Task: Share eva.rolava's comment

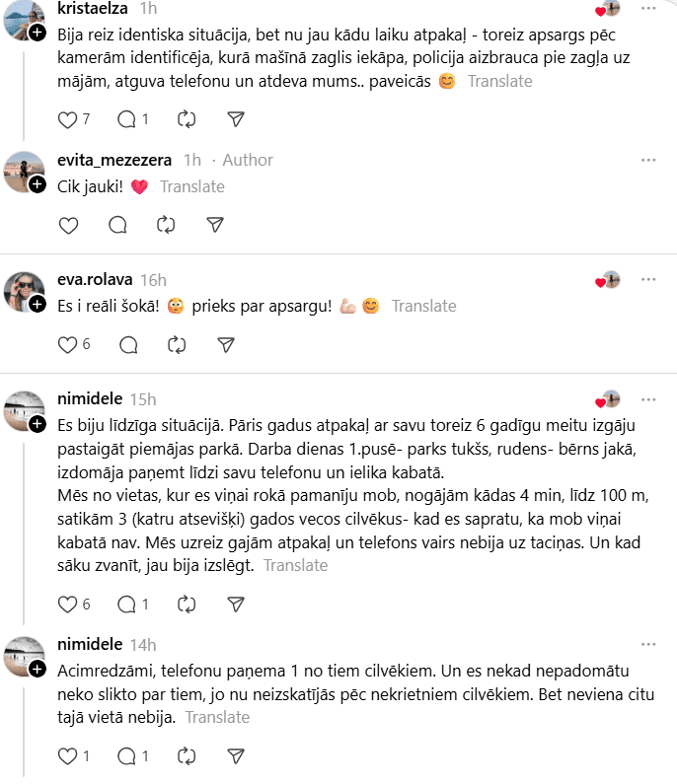Action: tap(226, 344)
